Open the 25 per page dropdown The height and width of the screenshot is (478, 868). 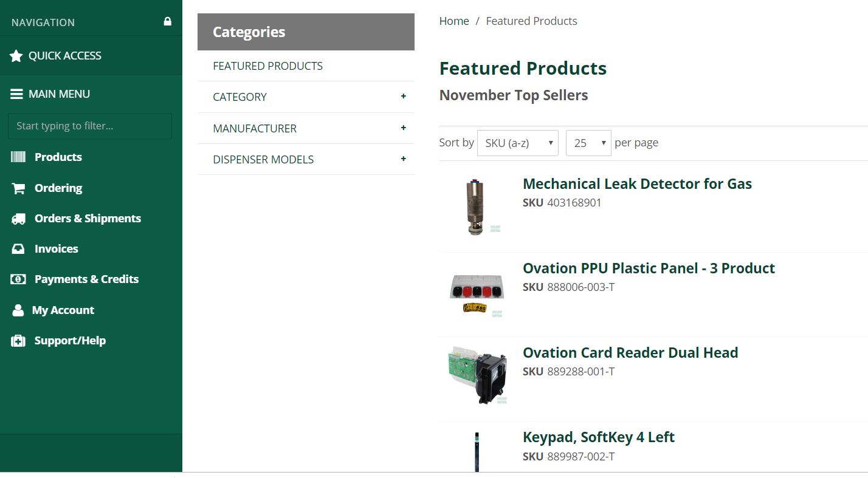coord(588,143)
